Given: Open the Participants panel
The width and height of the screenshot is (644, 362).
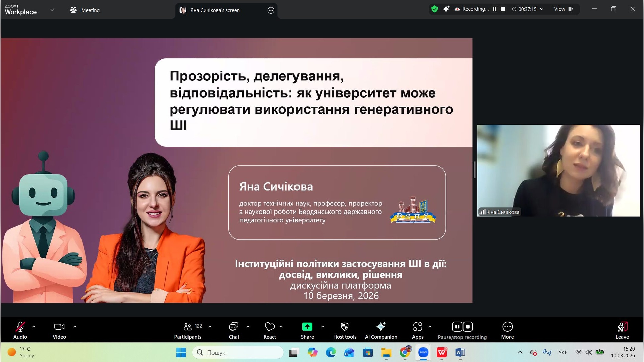Looking at the screenshot, I should [x=187, y=330].
